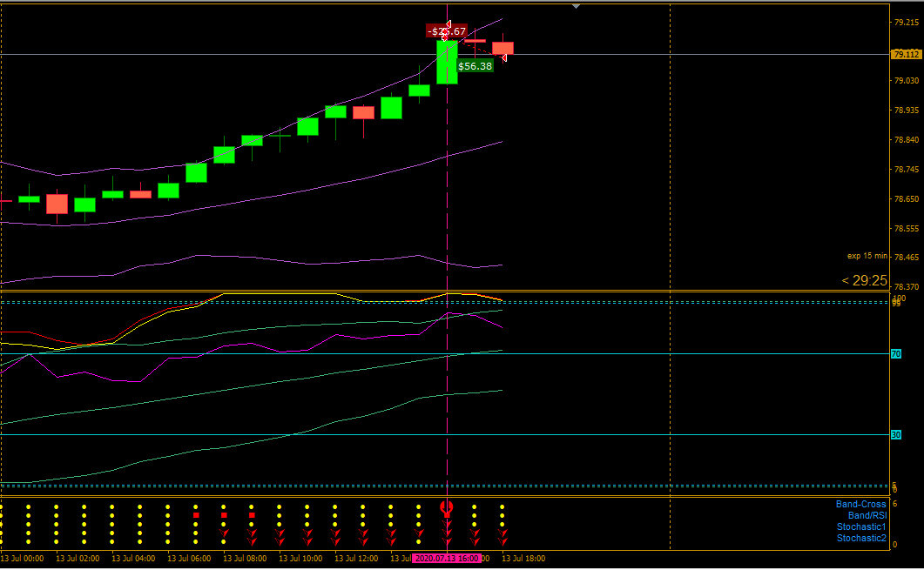This screenshot has width=924, height=570.
Task: Click the 78.840 price scale label
Action: pos(907,140)
